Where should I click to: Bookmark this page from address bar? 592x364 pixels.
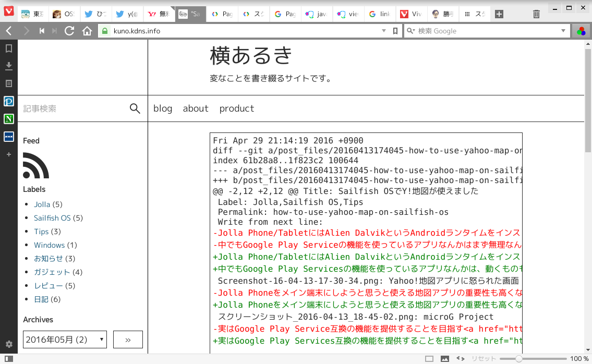[x=395, y=31]
